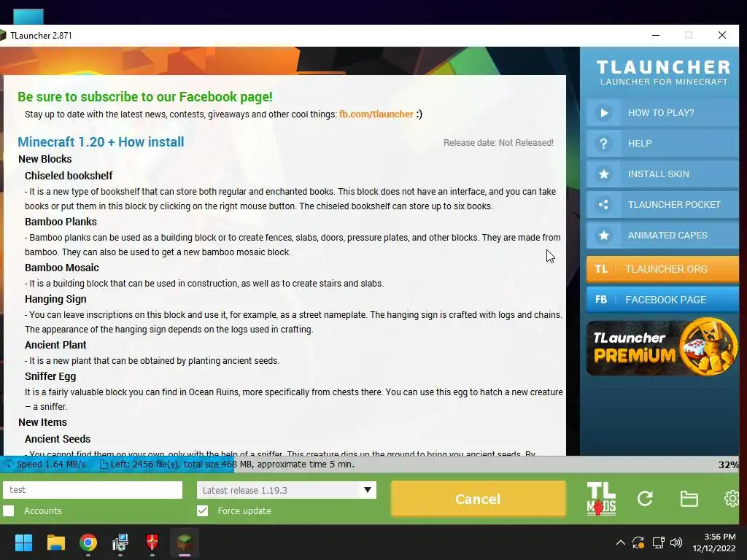747x560 pixels.
Task: Click the refresh versions icon
Action: coord(645,499)
